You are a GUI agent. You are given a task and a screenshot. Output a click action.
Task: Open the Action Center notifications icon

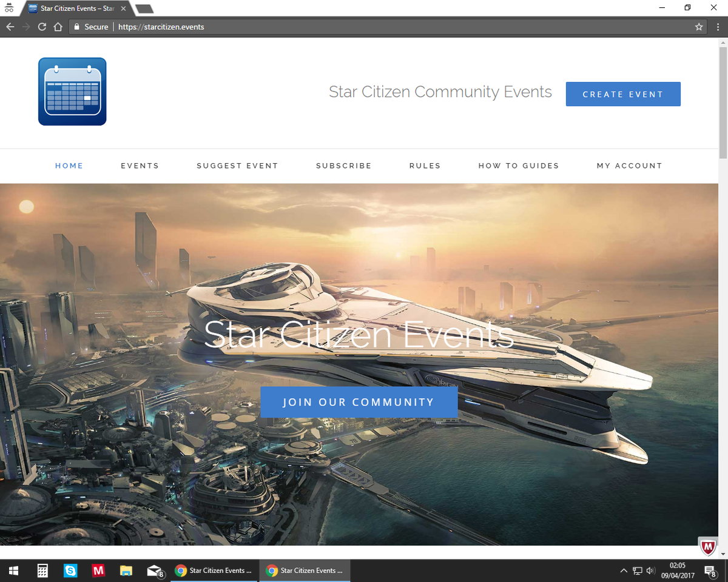[x=710, y=570]
